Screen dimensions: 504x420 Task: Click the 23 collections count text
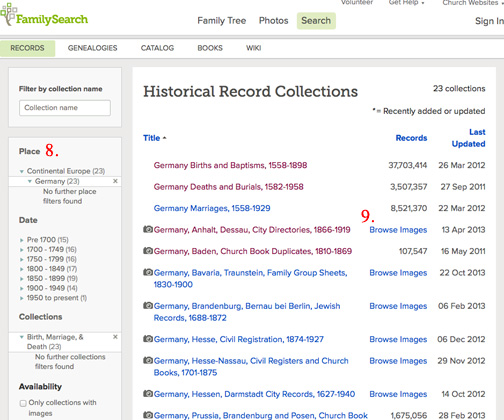click(459, 89)
